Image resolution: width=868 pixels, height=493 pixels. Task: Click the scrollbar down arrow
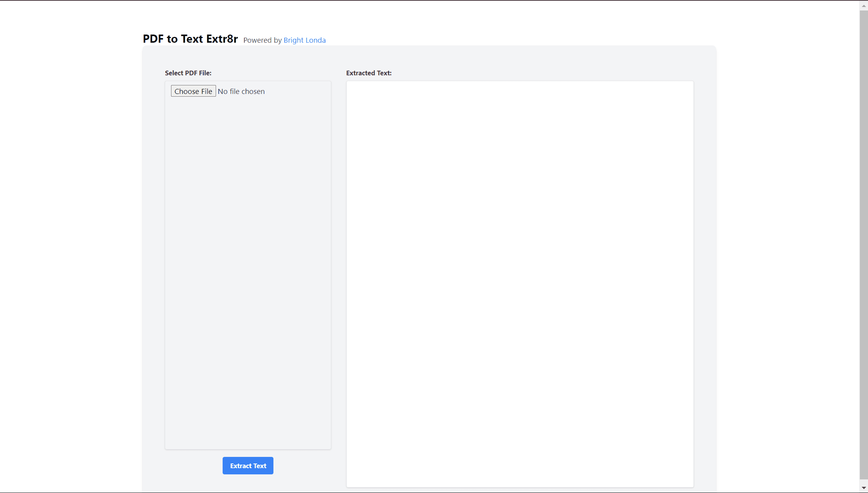(x=864, y=488)
